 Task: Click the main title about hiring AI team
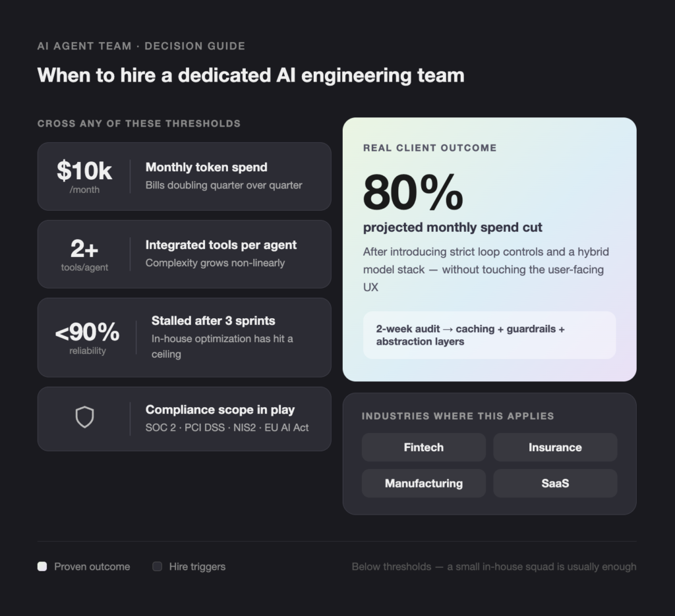251,75
